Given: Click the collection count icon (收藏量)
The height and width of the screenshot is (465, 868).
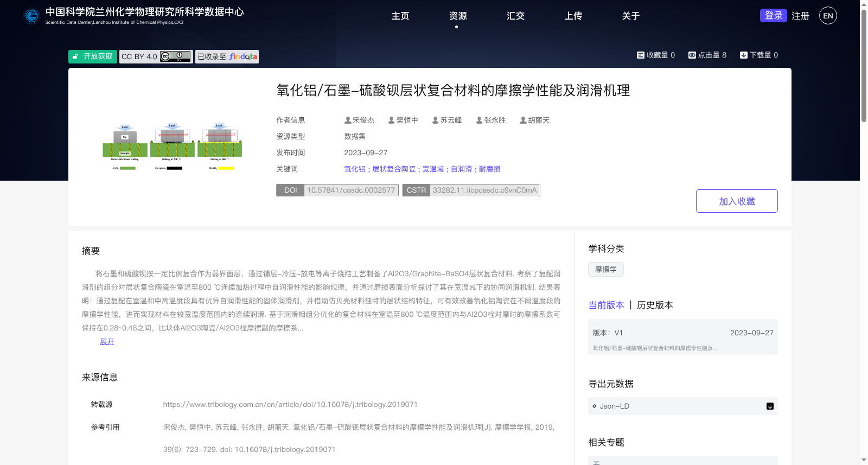Looking at the screenshot, I should point(640,55).
